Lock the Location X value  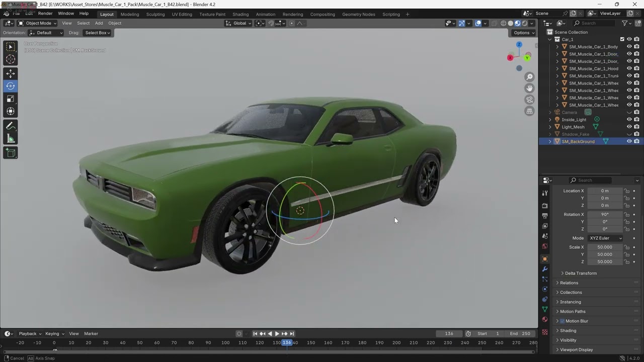point(627,191)
